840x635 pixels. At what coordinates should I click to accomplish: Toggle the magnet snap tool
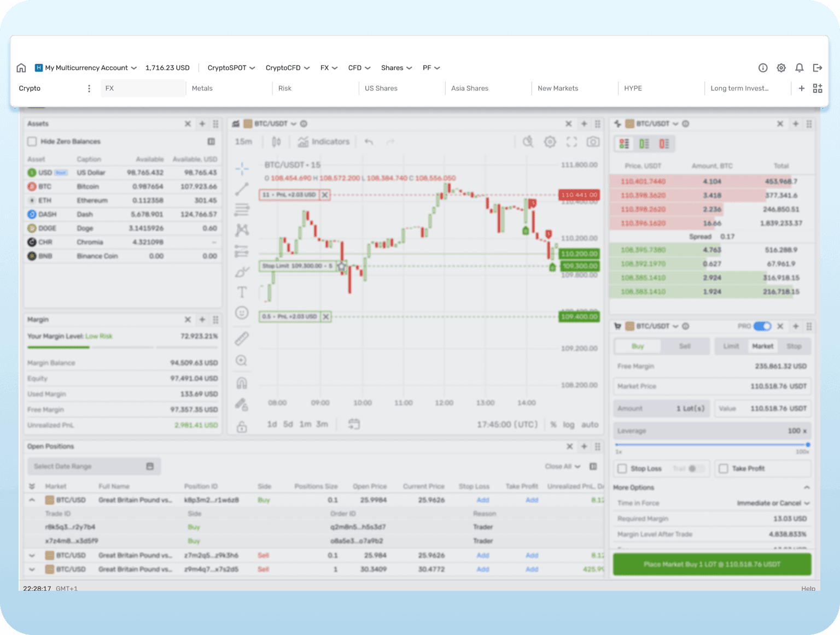[x=242, y=383]
